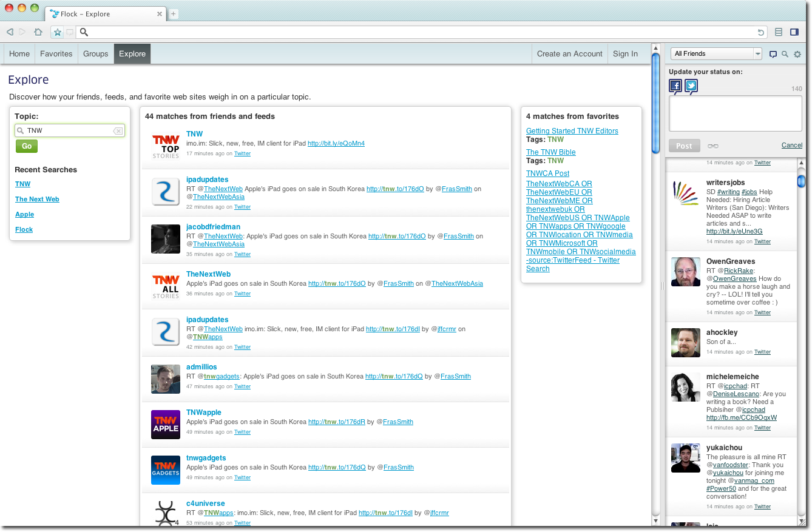The width and height of the screenshot is (812, 532).
Task: Switch to the Favorites tab
Action: tap(56, 53)
